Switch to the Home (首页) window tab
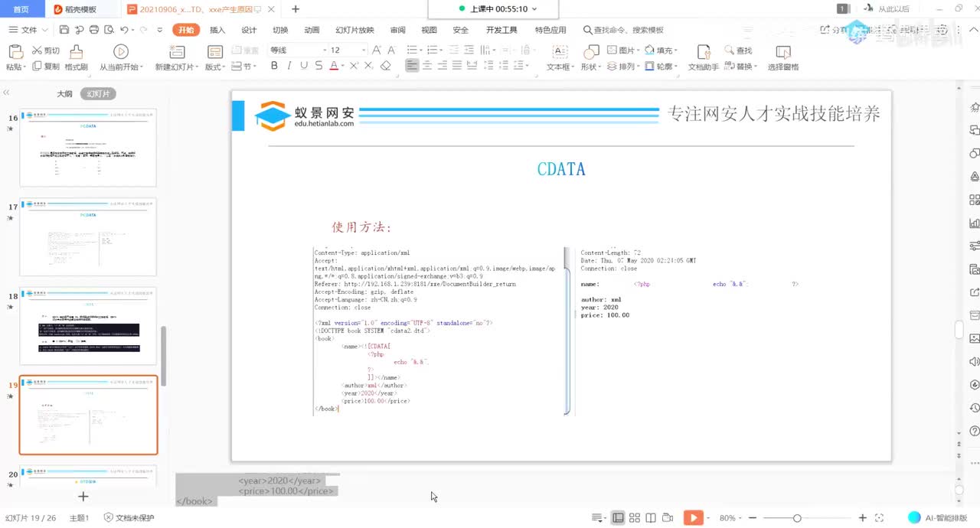The height and width of the screenshot is (528, 980). pos(21,9)
